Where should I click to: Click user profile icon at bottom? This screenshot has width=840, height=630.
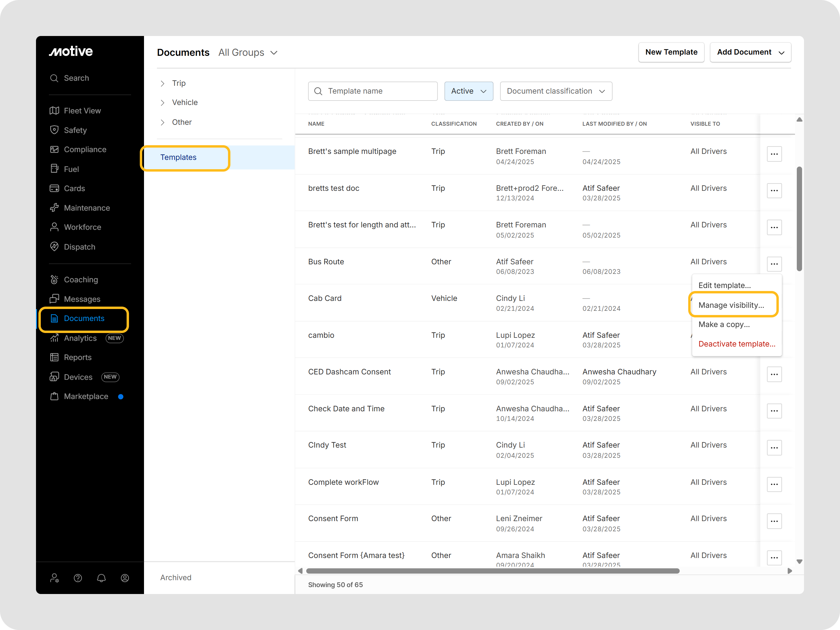pyautogui.click(x=125, y=577)
